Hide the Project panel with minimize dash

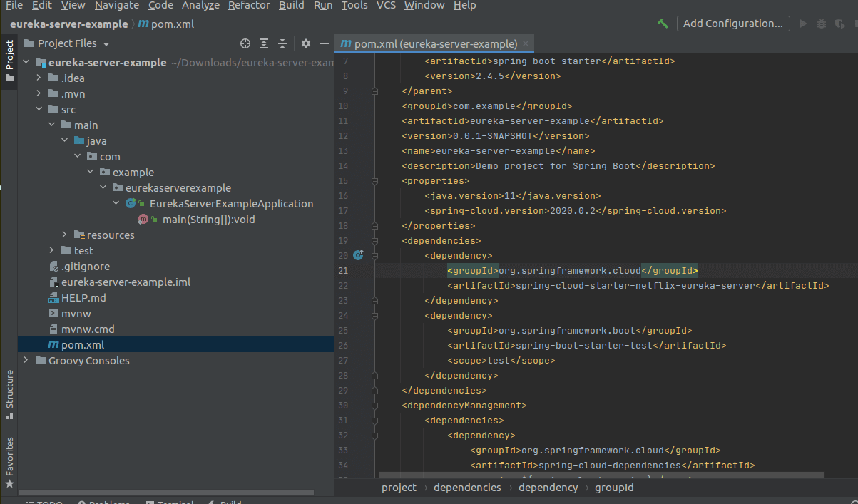pos(325,43)
